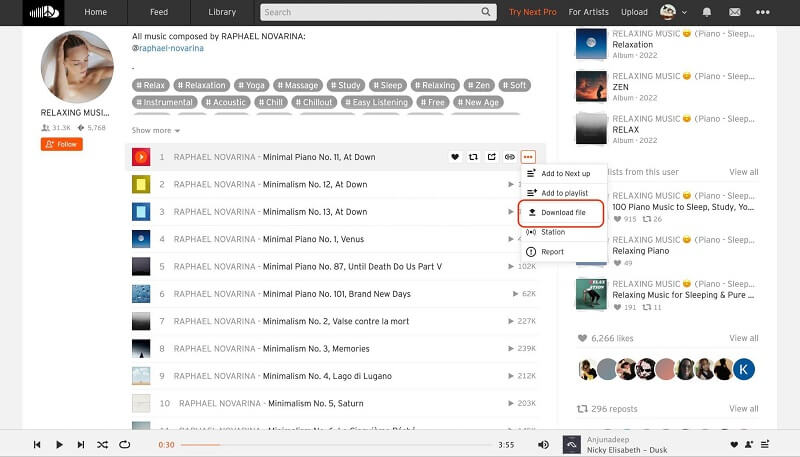800x457 pixels.
Task: Open the player Next up queue
Action: [x=765, y=445]
